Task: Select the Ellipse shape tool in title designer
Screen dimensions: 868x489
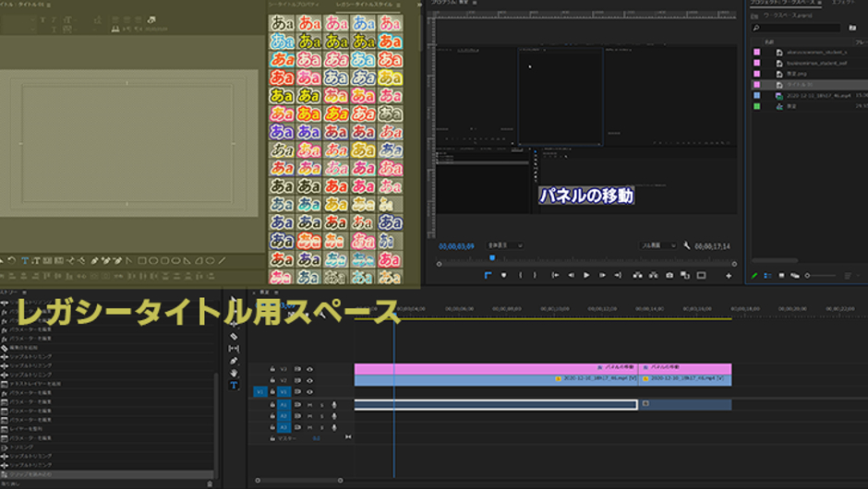Action: [x=210, y=260]
